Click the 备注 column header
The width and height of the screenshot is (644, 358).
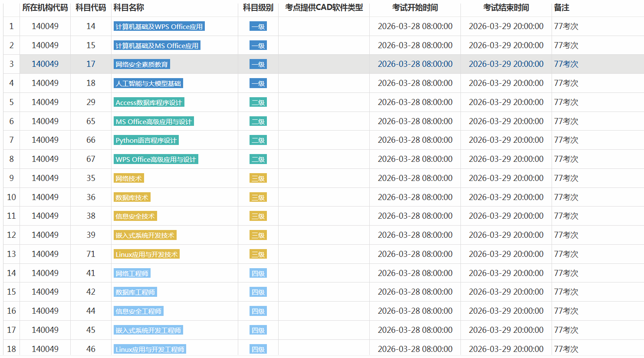pos(562,8)
